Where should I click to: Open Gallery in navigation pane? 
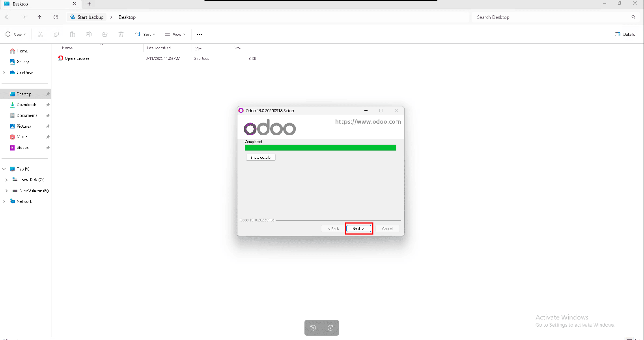22,62
